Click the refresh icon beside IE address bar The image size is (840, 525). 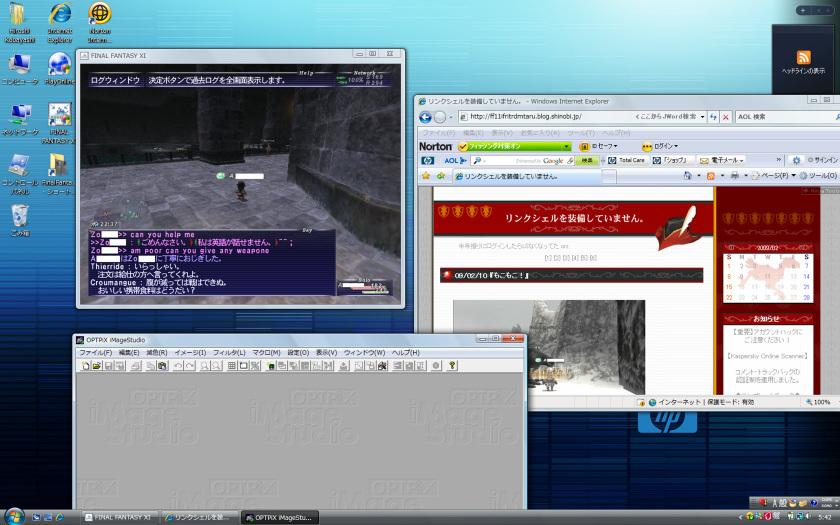point(713,117)
